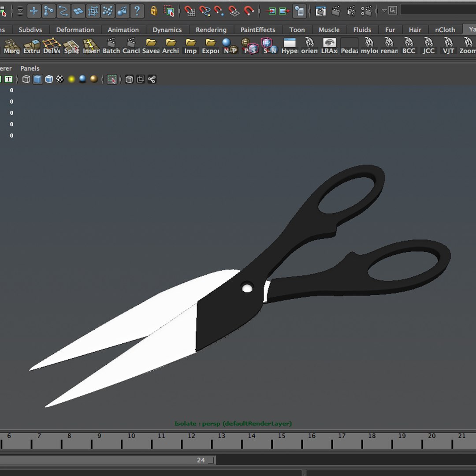This screenshot has width=476, height=476.
Task: Click the Merge shelf tool
Action: 11,46
